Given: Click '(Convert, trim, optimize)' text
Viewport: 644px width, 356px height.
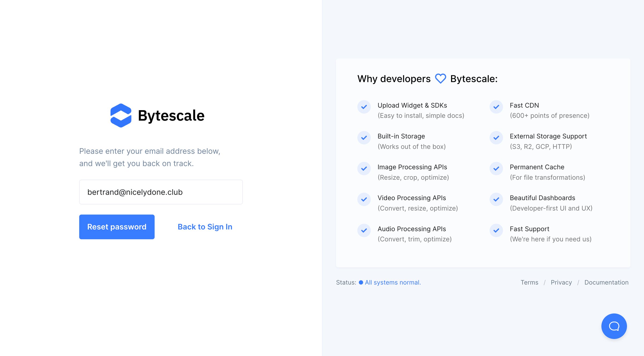Looking at the screenshot, I should [x=415, y=239].
